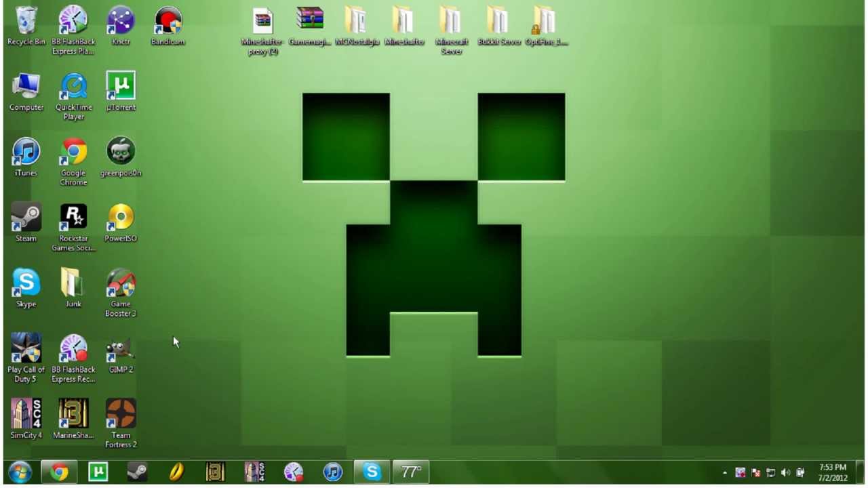Show hidden system tray icons
The image size is (868, 488).
point(725,472)
